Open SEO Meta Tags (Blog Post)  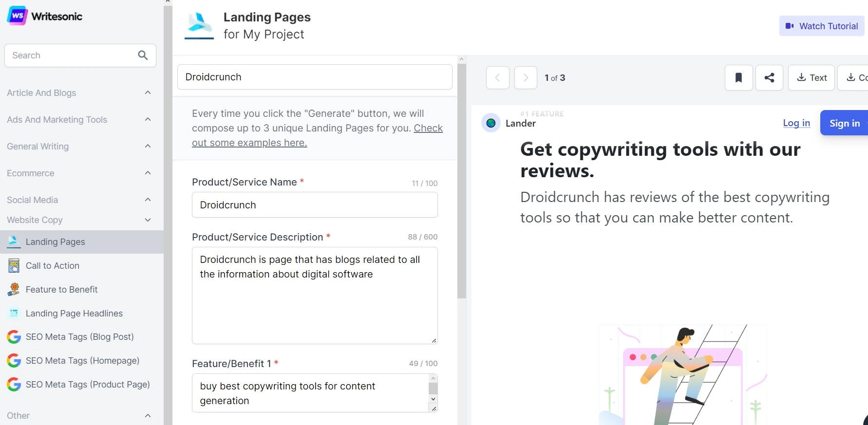82,337
